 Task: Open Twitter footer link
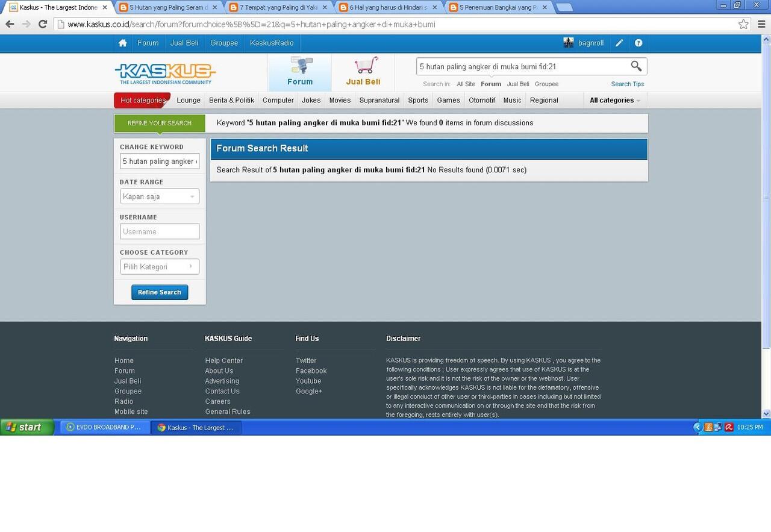(306, 361)
